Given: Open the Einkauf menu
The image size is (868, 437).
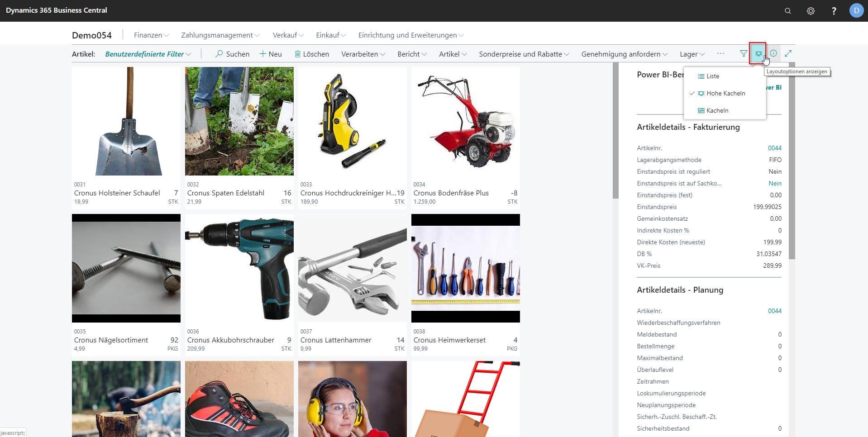Looking at the screenshot, I should tap(331, 35).
